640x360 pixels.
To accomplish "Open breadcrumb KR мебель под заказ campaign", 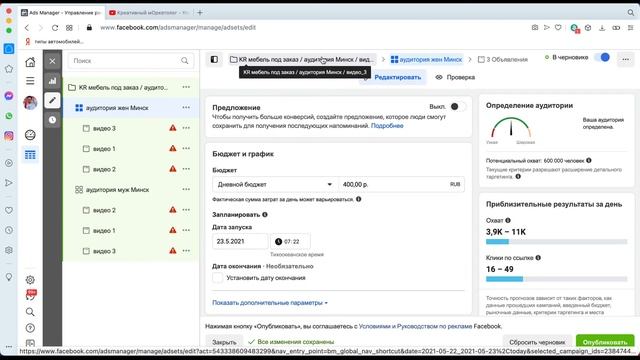I will [302, 60].
